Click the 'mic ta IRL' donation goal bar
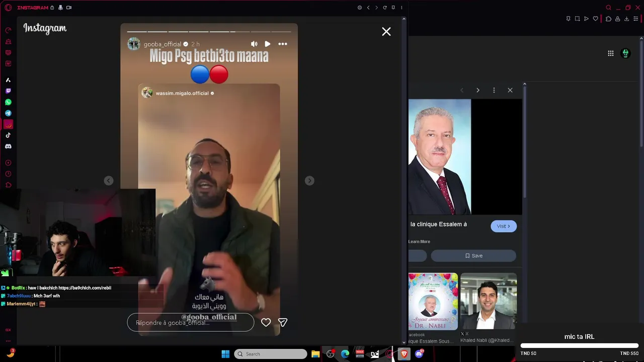This screenshot has width=644, height=362. pyautogui.click(x=580, y=345)
